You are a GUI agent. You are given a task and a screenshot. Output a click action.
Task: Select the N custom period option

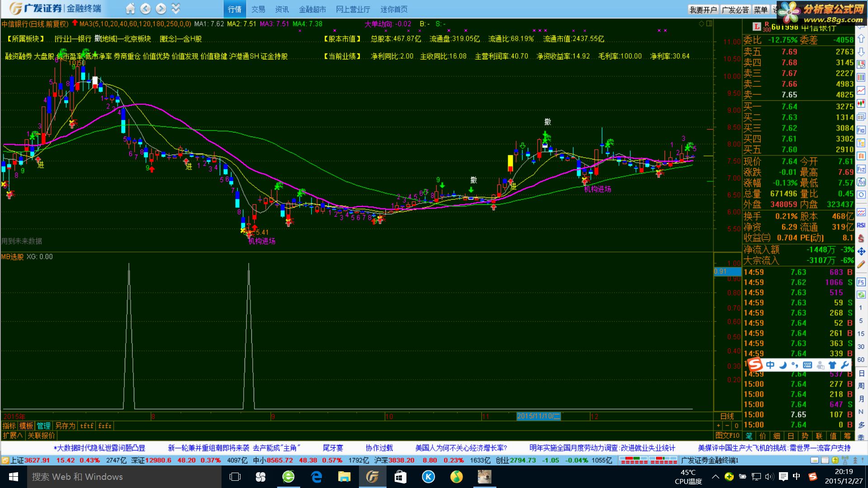[x=861, y=412]
